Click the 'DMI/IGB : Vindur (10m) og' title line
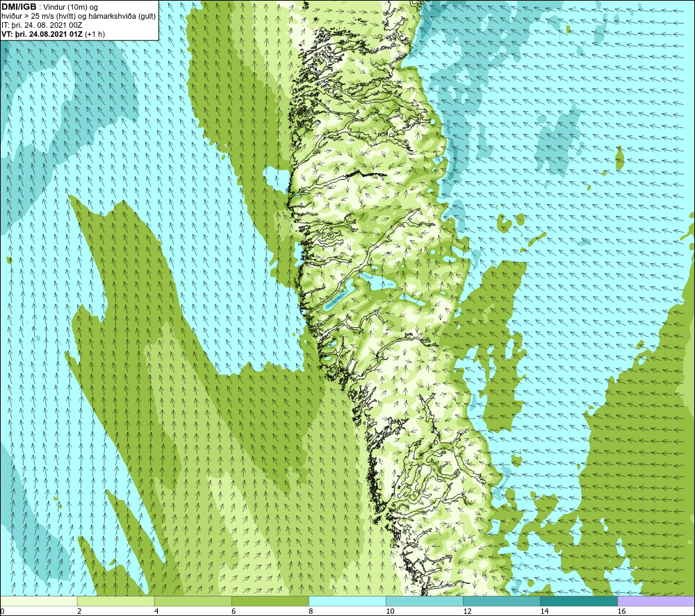 click(x=49, y=7)
